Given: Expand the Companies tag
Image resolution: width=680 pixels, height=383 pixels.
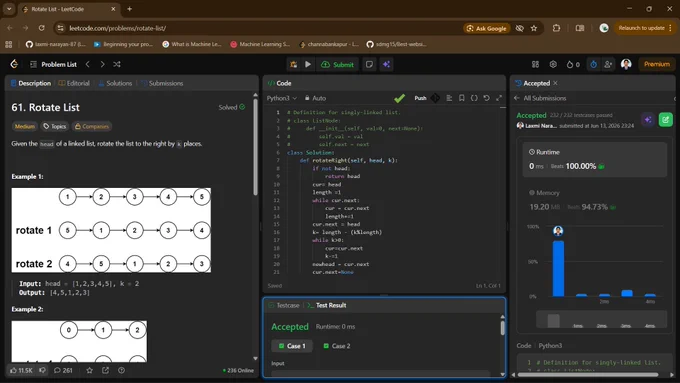Looking at the screenshot, I should pyautogui.click(x=92, y=126).
